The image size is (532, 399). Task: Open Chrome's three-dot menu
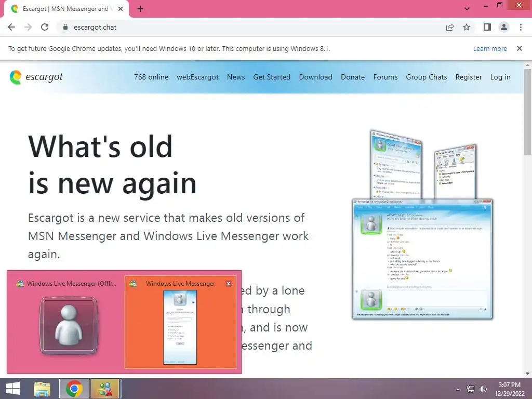coord(521,27)
